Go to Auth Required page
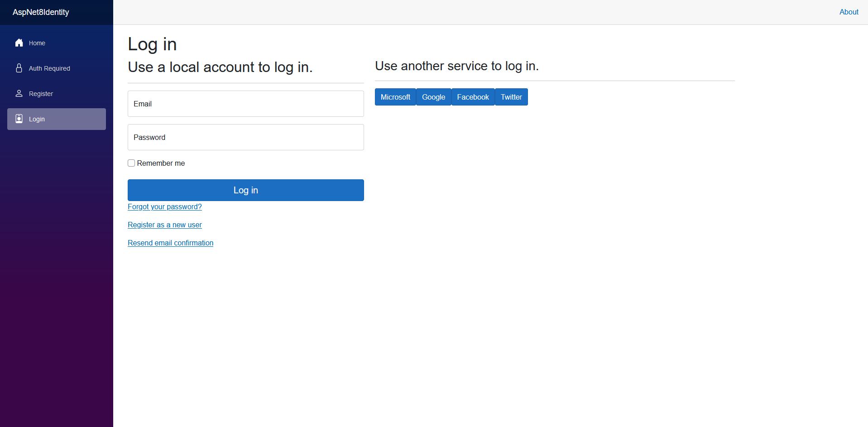 (x=49, y=68)
